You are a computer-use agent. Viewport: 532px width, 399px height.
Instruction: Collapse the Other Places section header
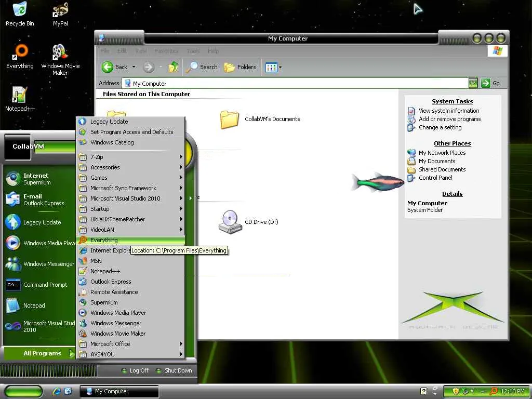tap(453, 143)
